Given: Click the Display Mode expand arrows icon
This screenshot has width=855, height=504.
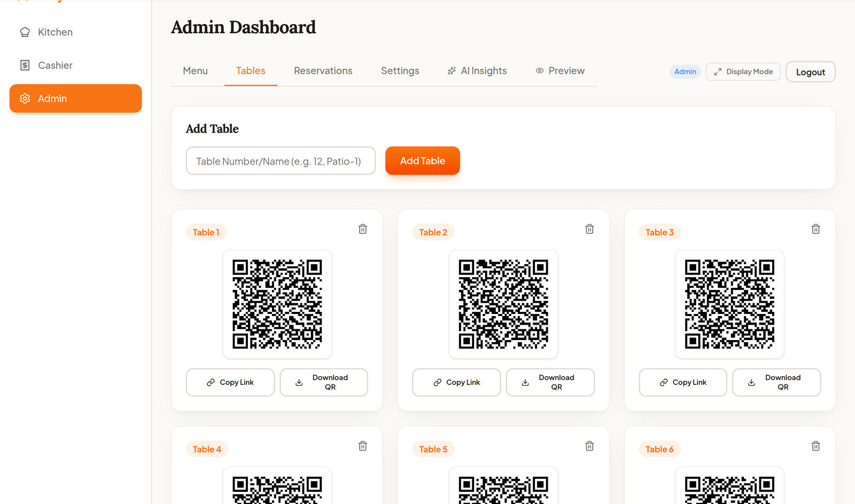Looking at the screenshot, I should coord(718,72).
